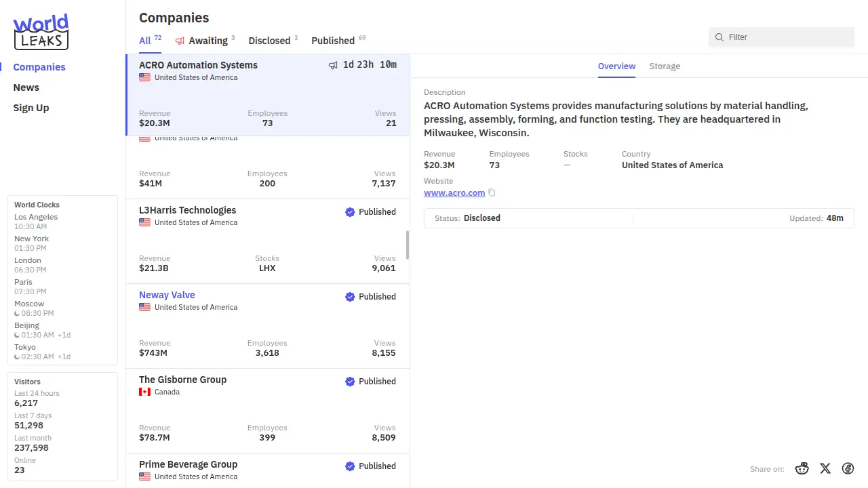Viewport: 868px width, 488px height.
Task: Click the Canada flag under The Gisborne Group
Action: point(144,392)
